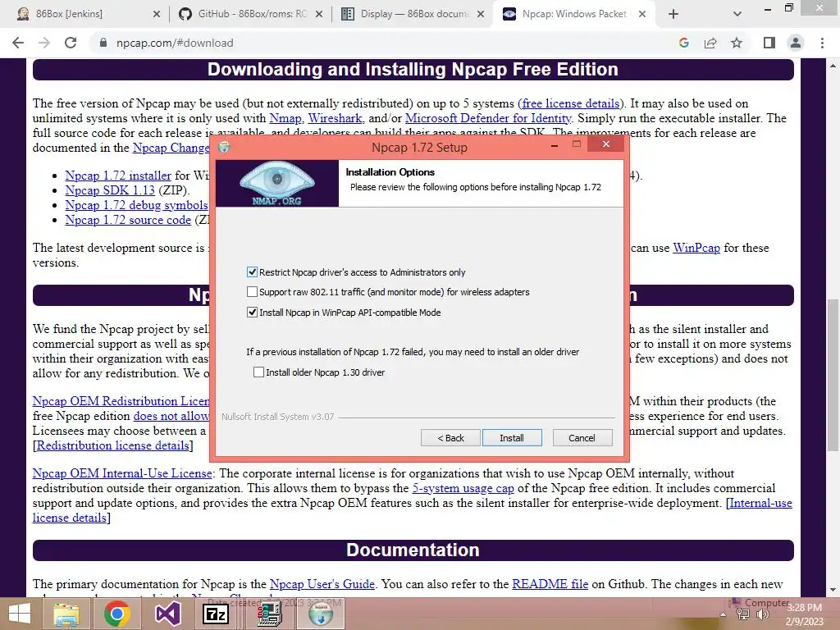Reload the npcap.com page
The image size is (840, 630).
coord(71,43)
